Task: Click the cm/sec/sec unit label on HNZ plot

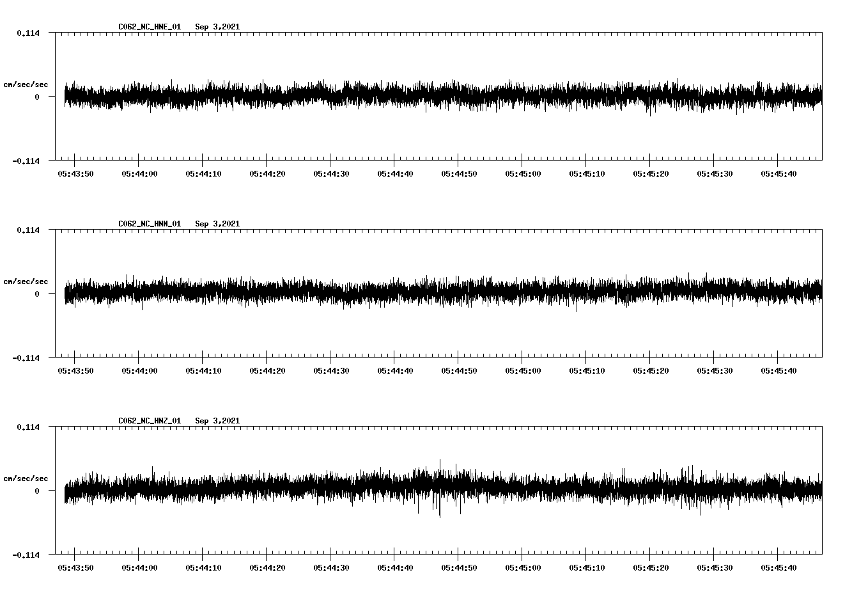Action: click(x=26, y=478)
